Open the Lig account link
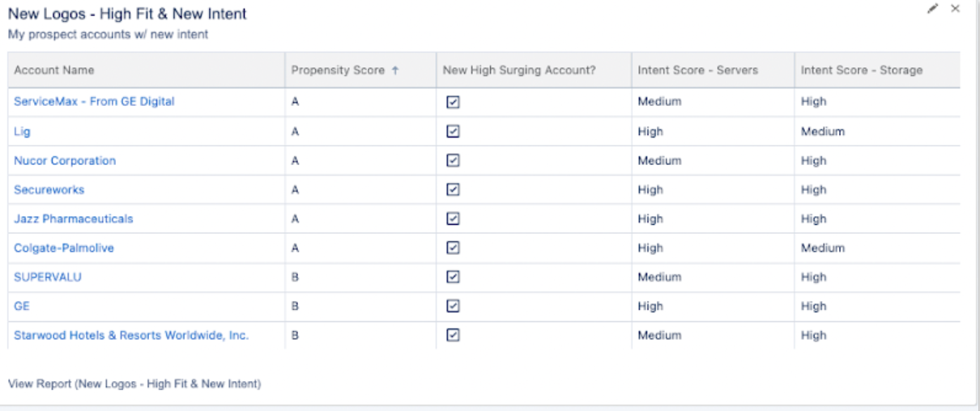 coord(22,131)
